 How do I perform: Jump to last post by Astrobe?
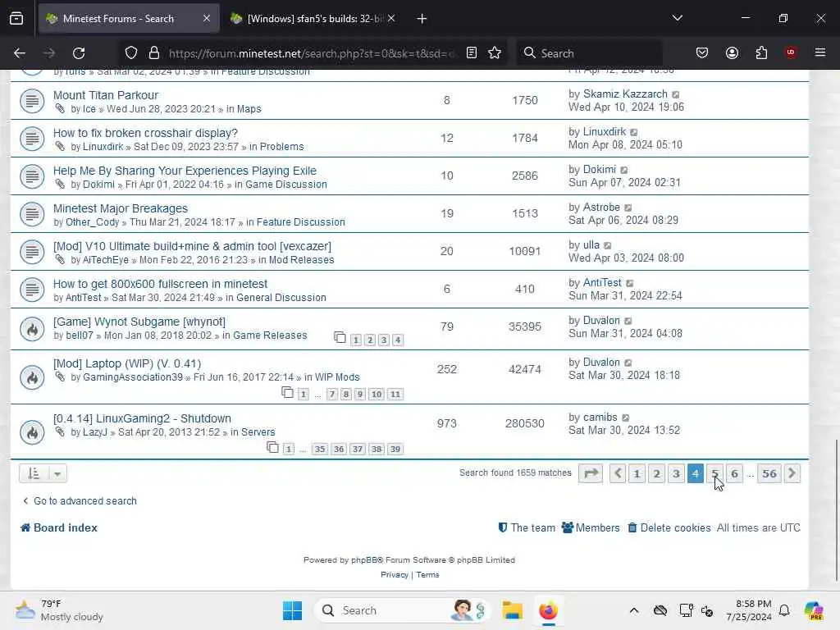pyautogui.click(x=628, y=208)
